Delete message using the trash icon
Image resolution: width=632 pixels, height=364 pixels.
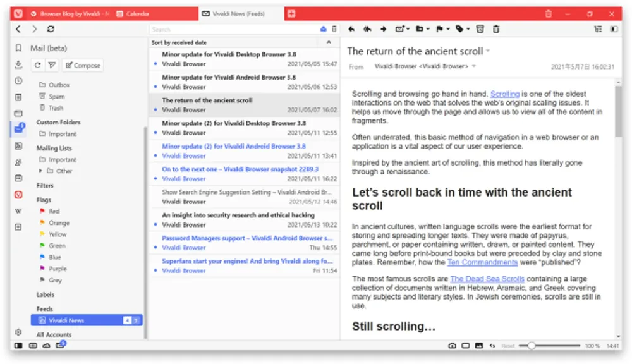pos(496,29)
